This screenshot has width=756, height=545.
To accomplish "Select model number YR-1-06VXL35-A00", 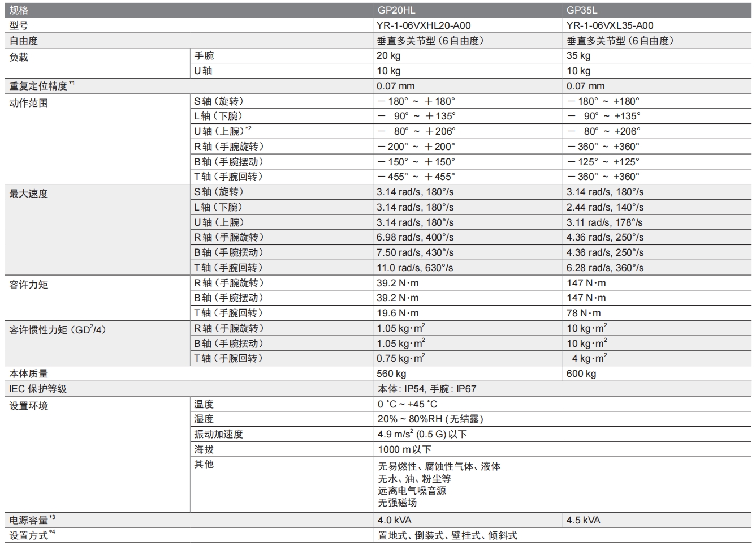I will [610, 25].
